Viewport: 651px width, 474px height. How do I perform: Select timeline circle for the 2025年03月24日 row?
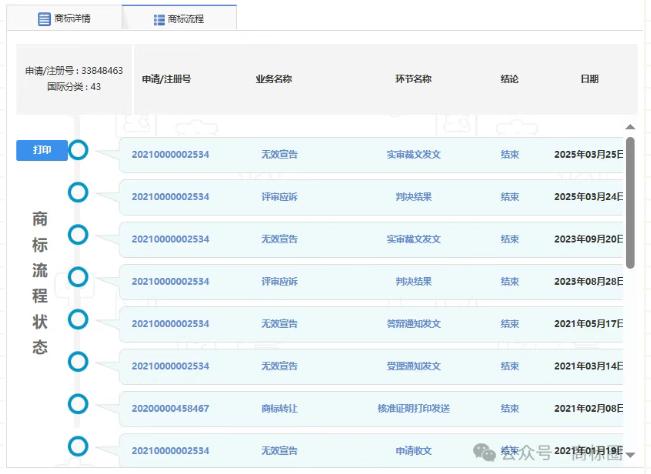78,192
